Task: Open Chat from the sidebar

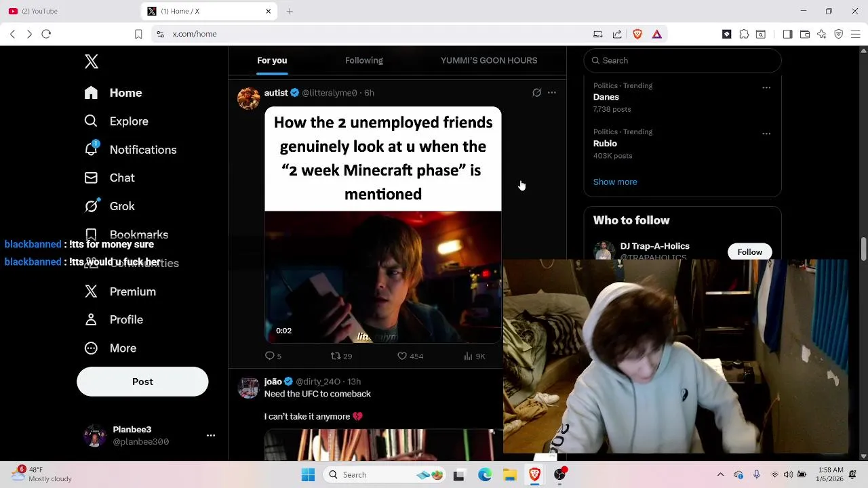Action: tap(109, 178)
